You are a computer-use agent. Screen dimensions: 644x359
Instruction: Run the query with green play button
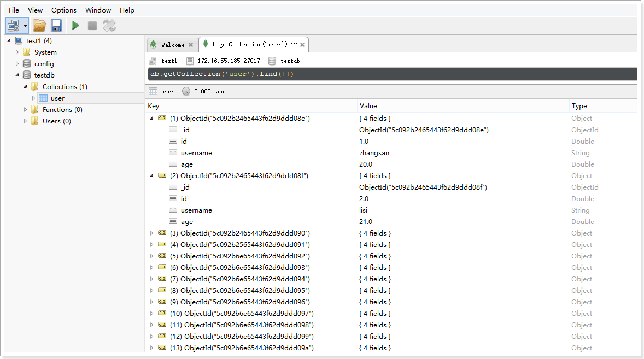tap(75, 25)
